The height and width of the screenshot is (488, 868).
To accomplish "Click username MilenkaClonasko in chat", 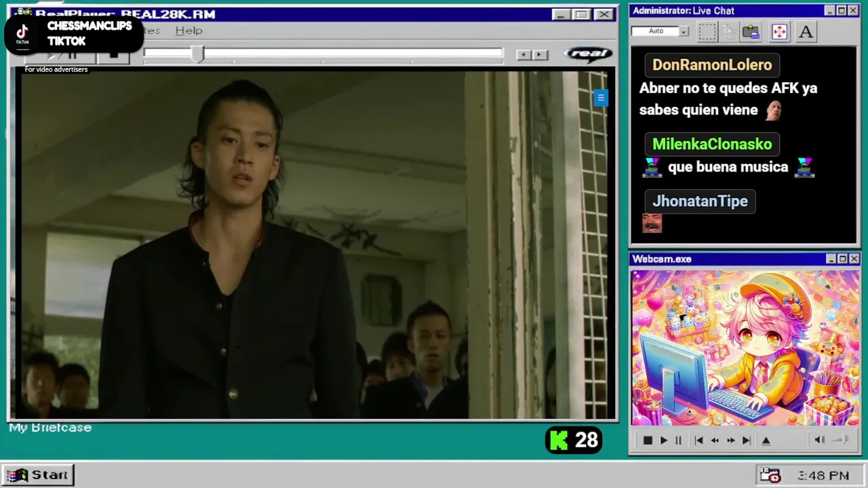I will 712,144.
